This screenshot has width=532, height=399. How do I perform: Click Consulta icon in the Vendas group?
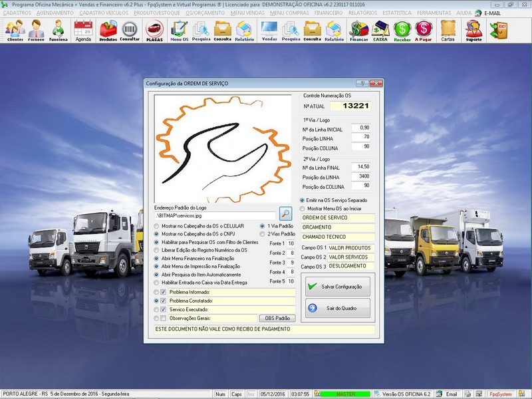[312, 31]
